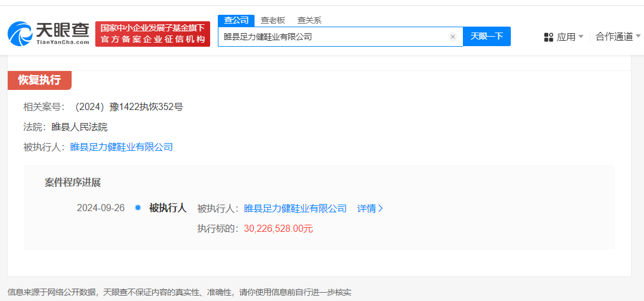Open the 详情 details link

367,208
